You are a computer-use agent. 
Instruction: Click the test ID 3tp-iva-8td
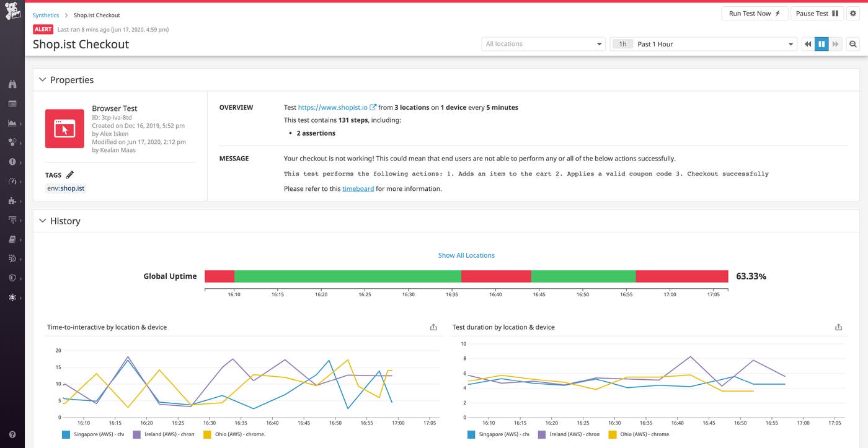[x=112, y=117]
